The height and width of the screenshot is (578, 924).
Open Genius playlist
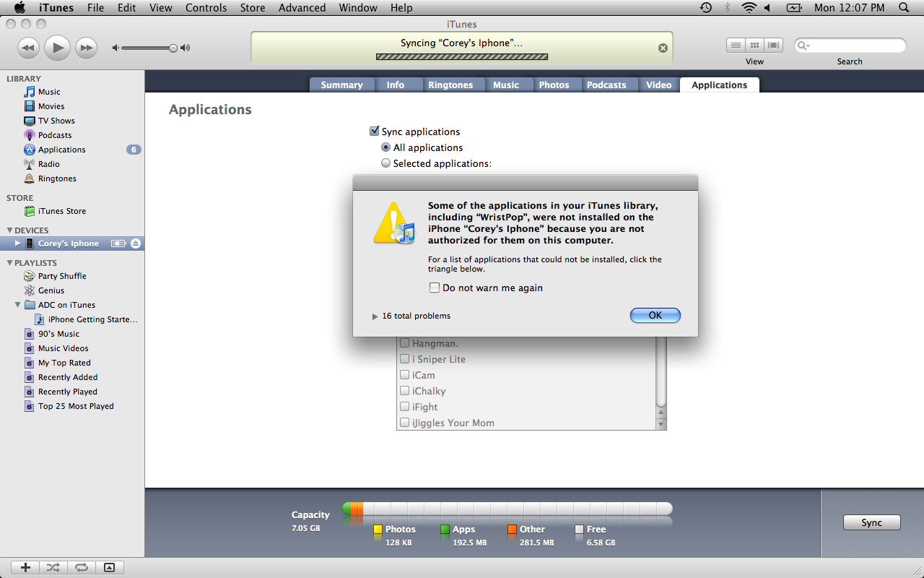[x=51, y=290]
